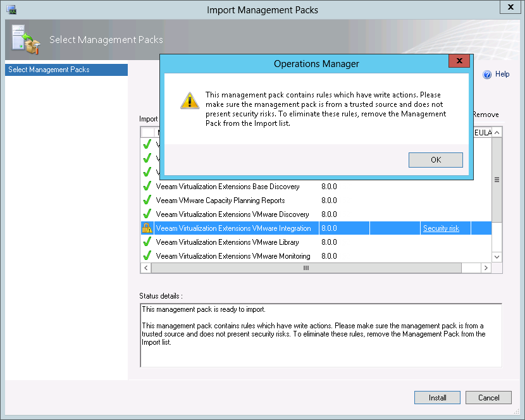This screenshot has width=525, height=420.
Task: Click the yellow warning triangle icon
Action: [190, 101]
